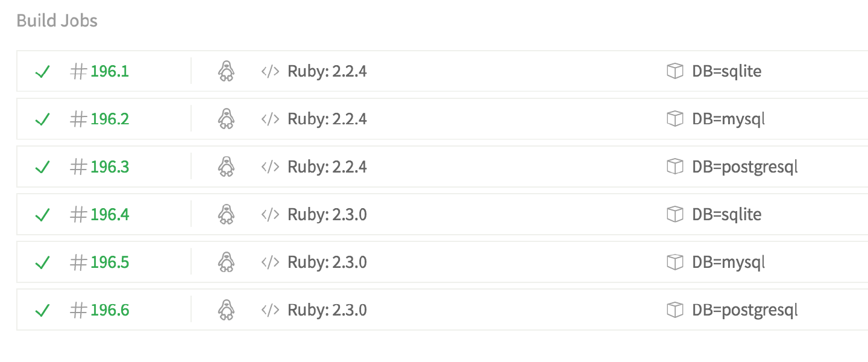Click the code brackets icon on job 196.5

point(269,262)
